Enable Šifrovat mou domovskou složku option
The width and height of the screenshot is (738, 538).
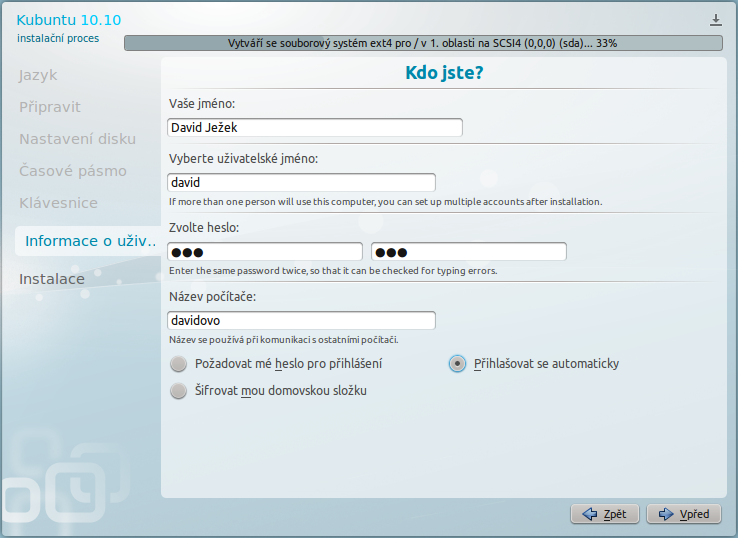click(268, 391)
